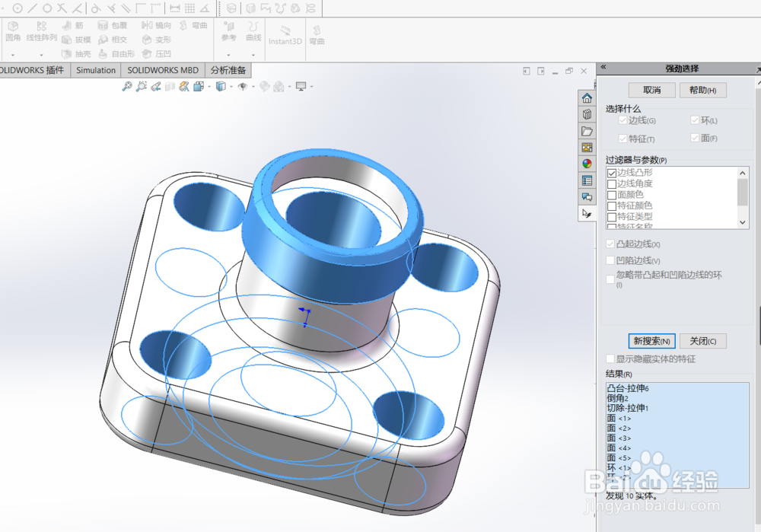
Task: Click the 新搜索(N) button
Action: point(652,341)
